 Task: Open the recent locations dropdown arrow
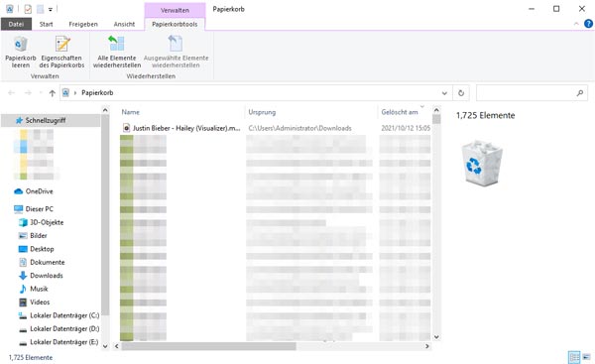[x=41, y=93]
